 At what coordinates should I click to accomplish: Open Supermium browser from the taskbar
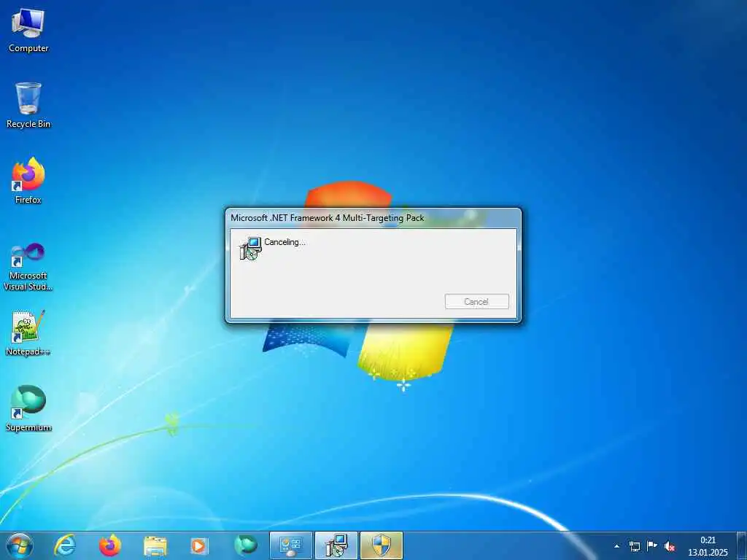coord(245,545)
